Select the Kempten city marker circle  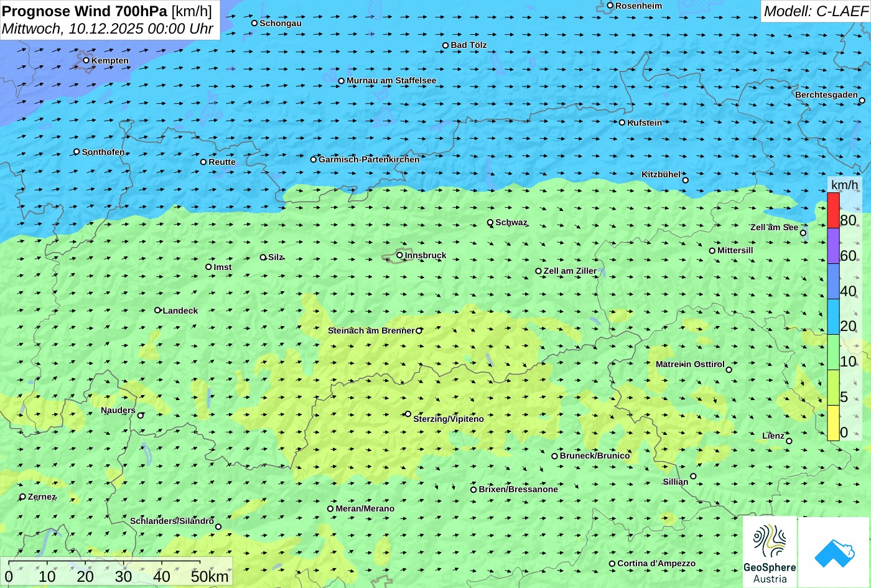coord(86,60)
